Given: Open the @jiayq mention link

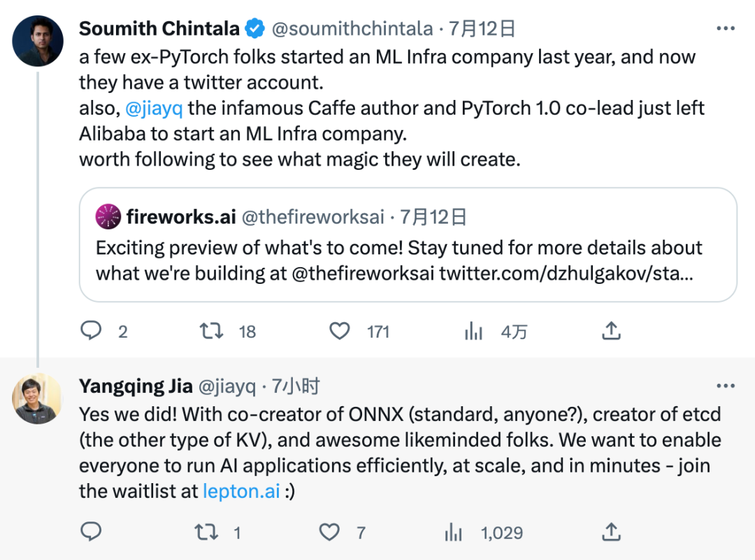Looking at the screenshot, I should pyautogui.click(x=154, y=108).
